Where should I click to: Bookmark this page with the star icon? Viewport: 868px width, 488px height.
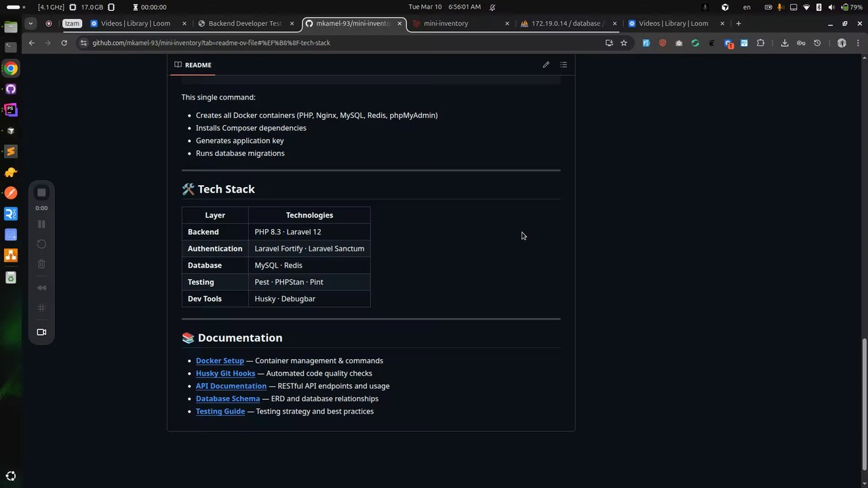coord(624,43)
